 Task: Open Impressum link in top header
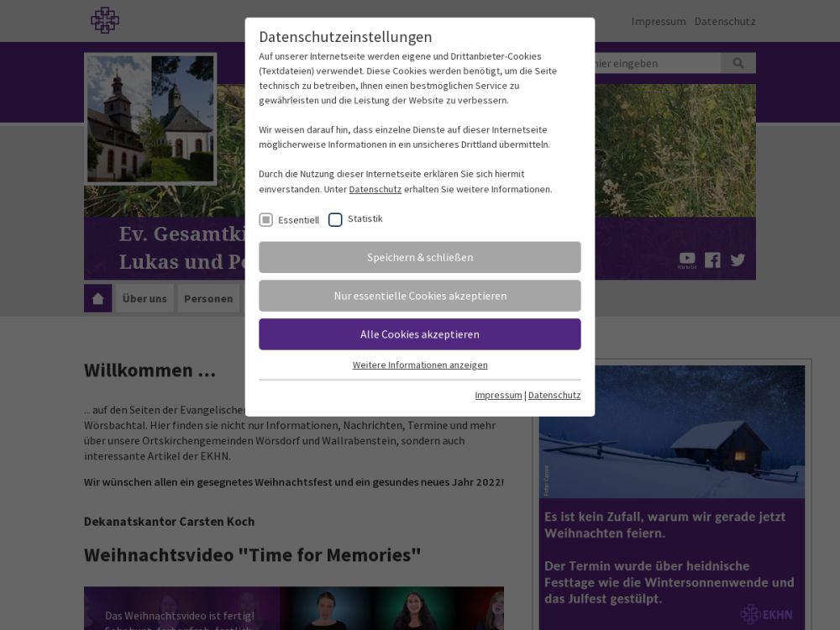[659, 21]
